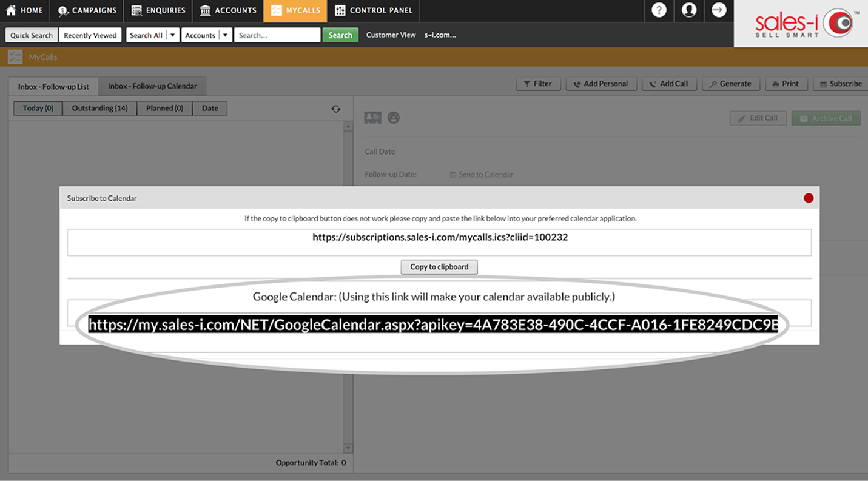This screenshot has width=868, height=481.
Task: Click the Add Personal button
Action: [601, 84]
